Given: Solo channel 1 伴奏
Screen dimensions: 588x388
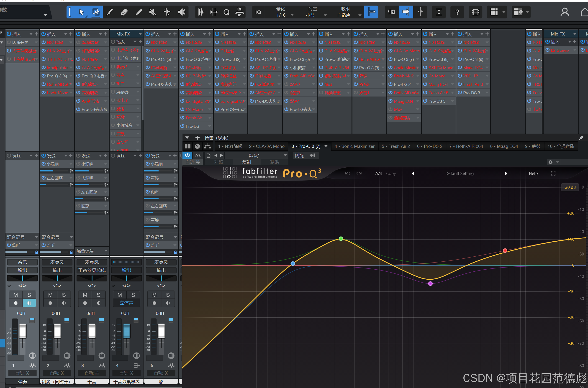Looking at the screenshot, I should (x=29, y=295).
